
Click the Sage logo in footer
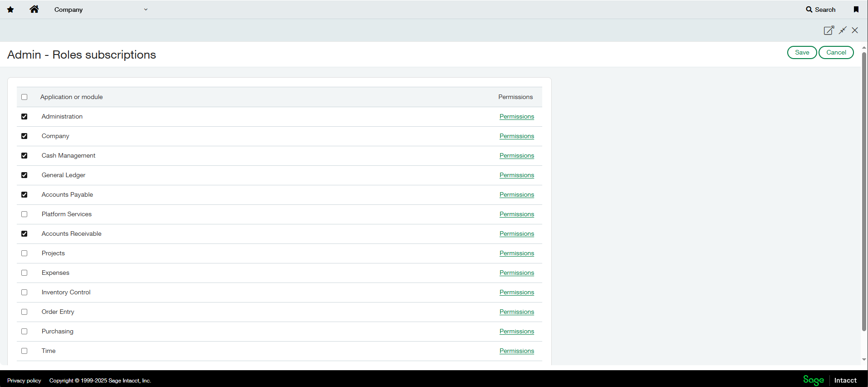pos(813,380)
